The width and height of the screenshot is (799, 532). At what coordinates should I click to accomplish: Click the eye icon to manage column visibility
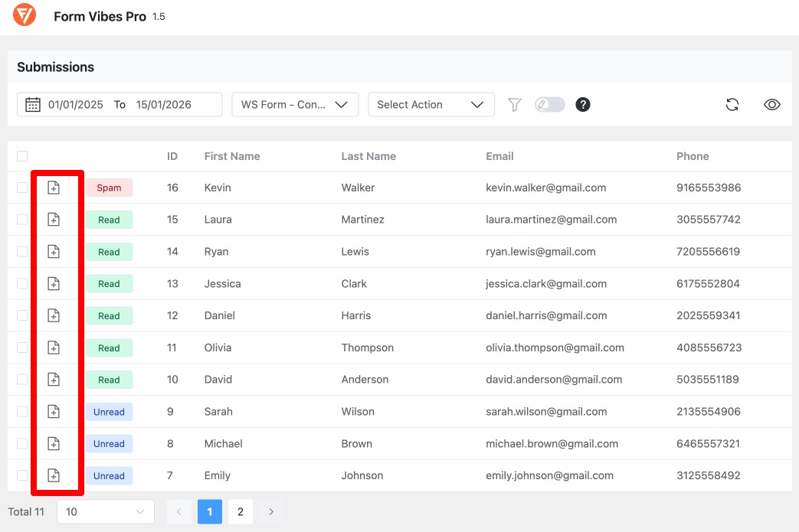click(x=771, y=104)
